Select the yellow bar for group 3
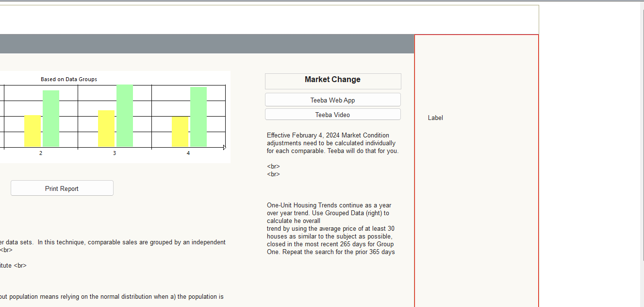 pos(106,128)
